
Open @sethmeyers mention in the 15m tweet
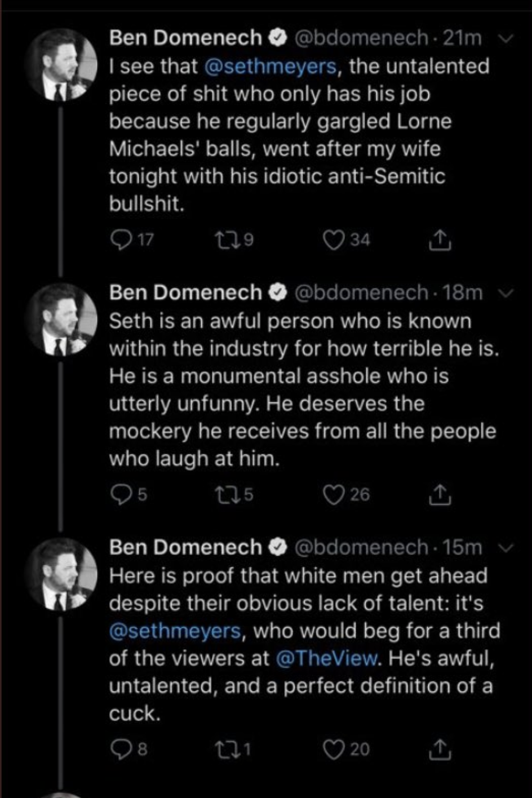pyautogui.click(x=175, y=631)
